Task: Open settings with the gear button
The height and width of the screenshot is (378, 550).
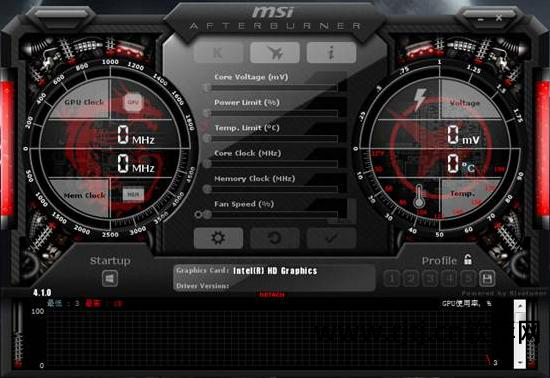Action: pyautogui.click(x=218, y=238)
